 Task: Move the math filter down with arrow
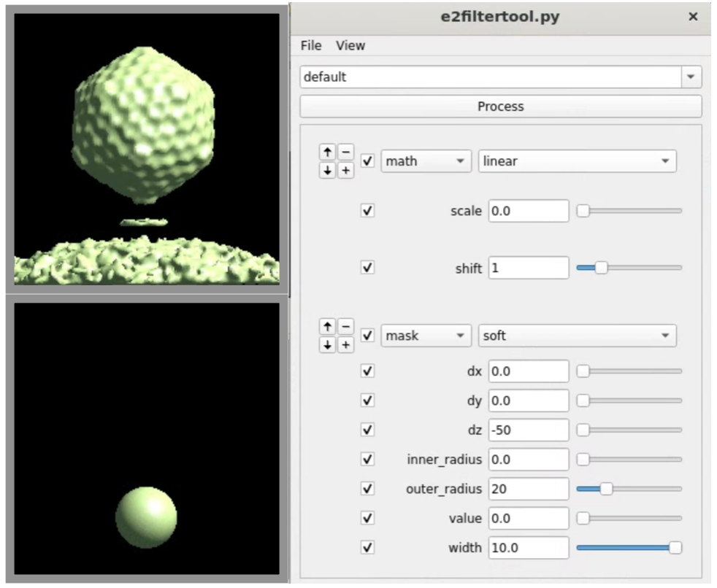(x=328, y=170)
